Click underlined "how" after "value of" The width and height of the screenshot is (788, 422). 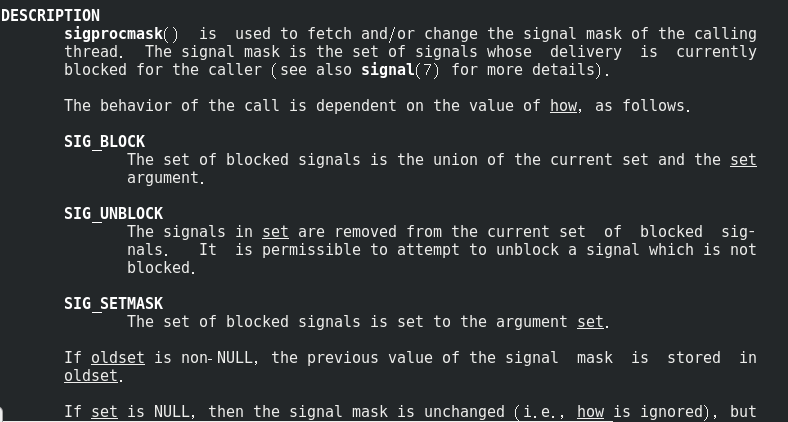(563, 105)
